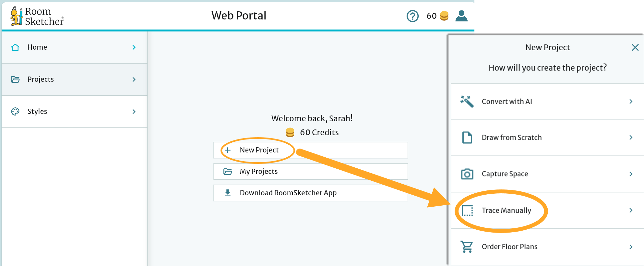Choose the Capture Space option

tap(547, 174)
